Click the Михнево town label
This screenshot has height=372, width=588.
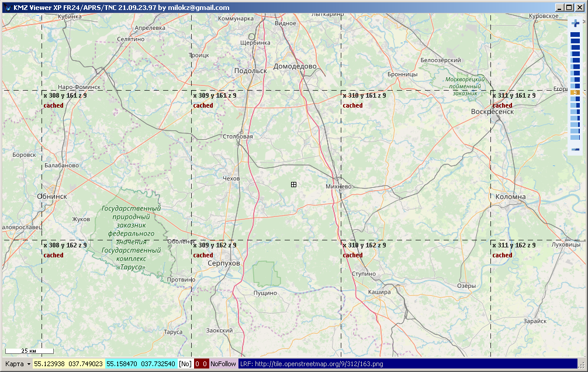pyautogui.click(x=338, y=187)
